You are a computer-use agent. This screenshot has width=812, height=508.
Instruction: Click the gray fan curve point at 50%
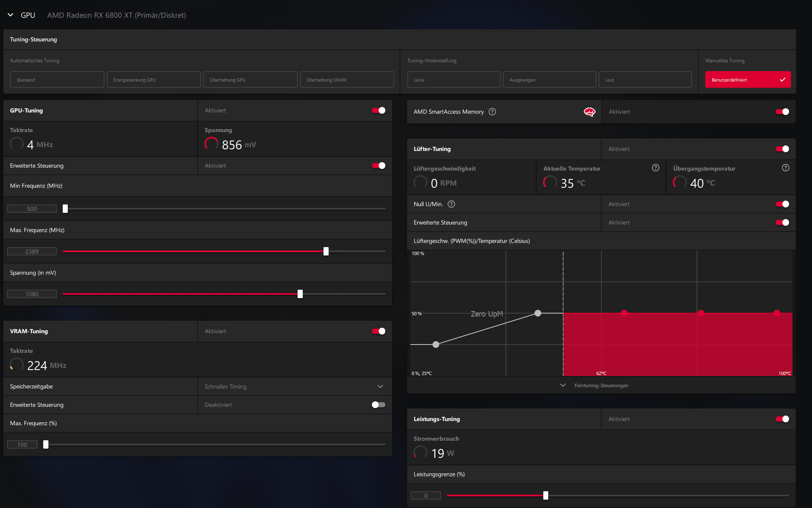click(538, 313)
